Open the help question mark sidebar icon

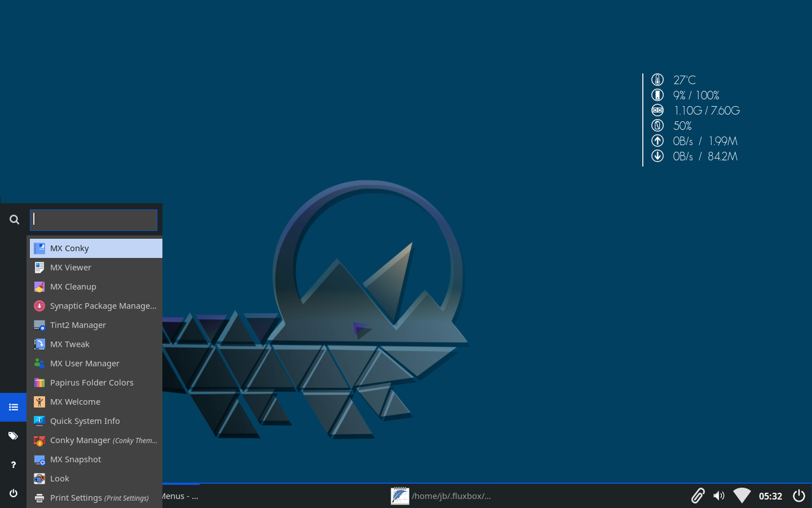13,465
